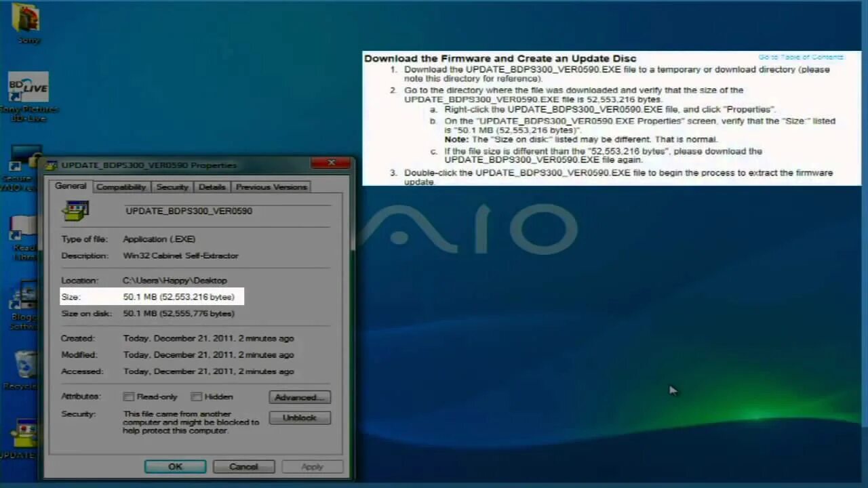Click the Apply button
The height and width of the screenshot is (488, 868).
pos(312,466)
